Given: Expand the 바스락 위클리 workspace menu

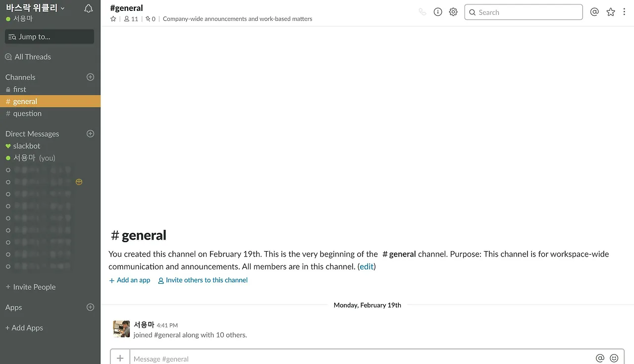Looking at the screenshot, I should click(x=35, y=8).
